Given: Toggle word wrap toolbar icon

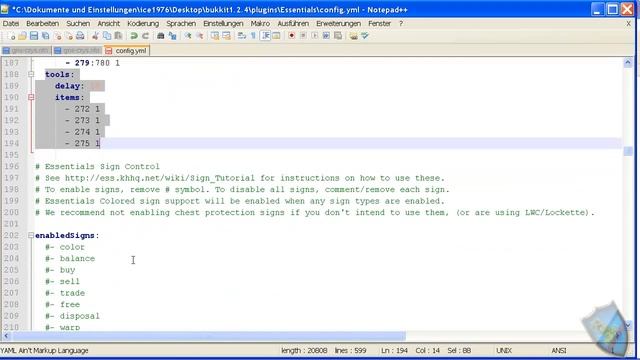Looking at the screenshot, I should (242, 36).
